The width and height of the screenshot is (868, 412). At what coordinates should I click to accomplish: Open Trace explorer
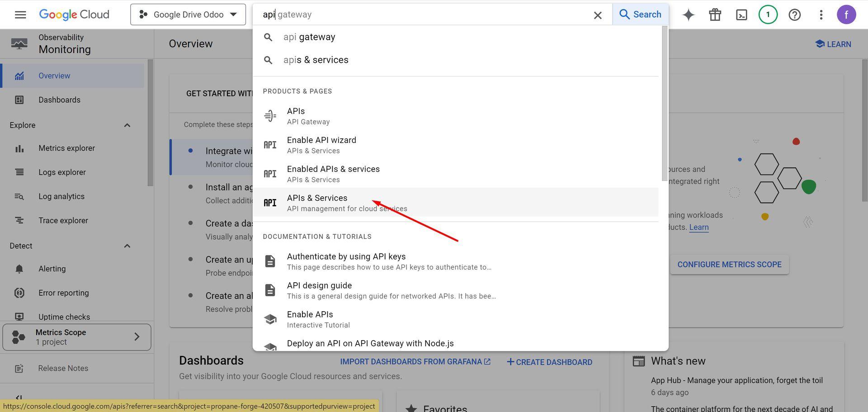coord(73,221)
